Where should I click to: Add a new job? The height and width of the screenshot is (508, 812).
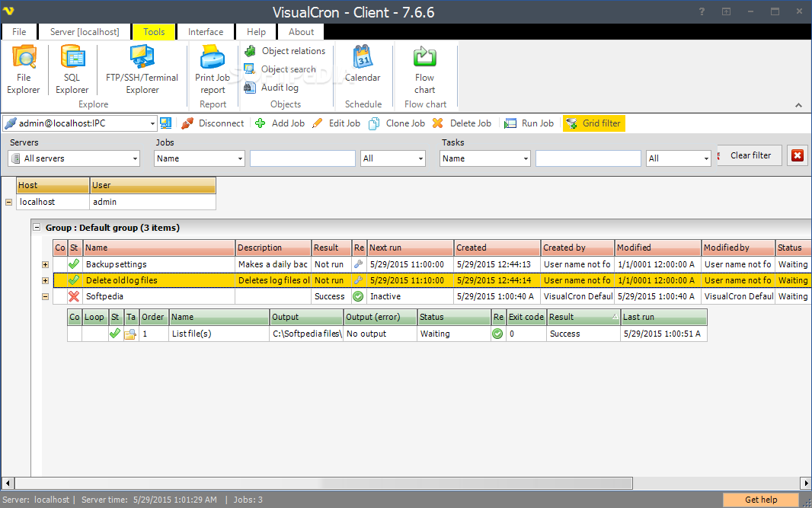pyautogui.click(x=280, y=123)
